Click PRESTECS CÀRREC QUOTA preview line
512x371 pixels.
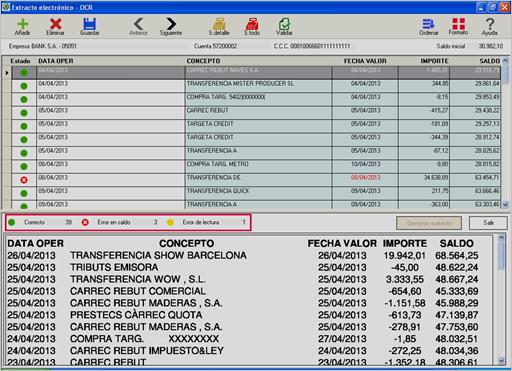coord(136,315)
